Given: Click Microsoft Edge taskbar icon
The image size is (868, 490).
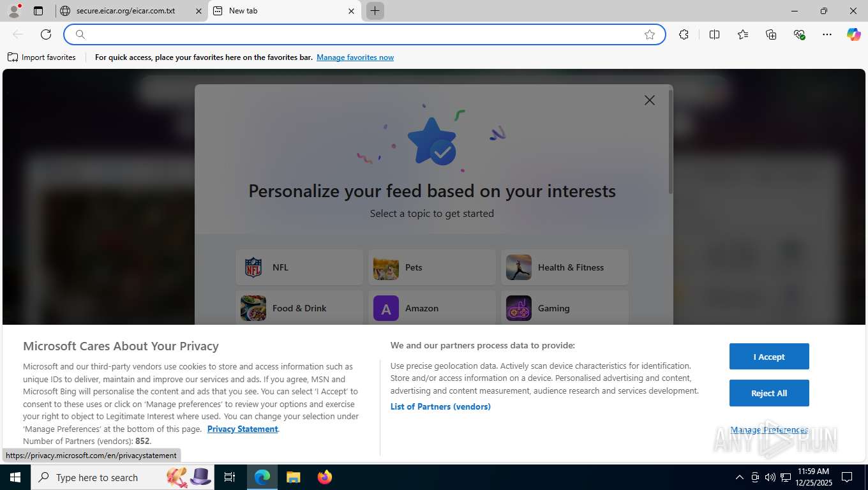Looking at the screenshot, I should pyautogui.click(x=262, y=477).
